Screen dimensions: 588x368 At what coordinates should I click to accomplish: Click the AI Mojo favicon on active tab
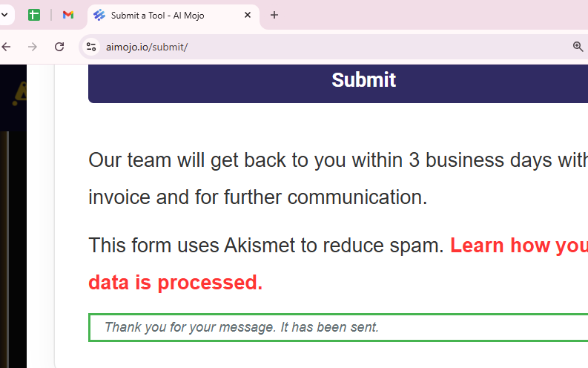tap(99, 15)
